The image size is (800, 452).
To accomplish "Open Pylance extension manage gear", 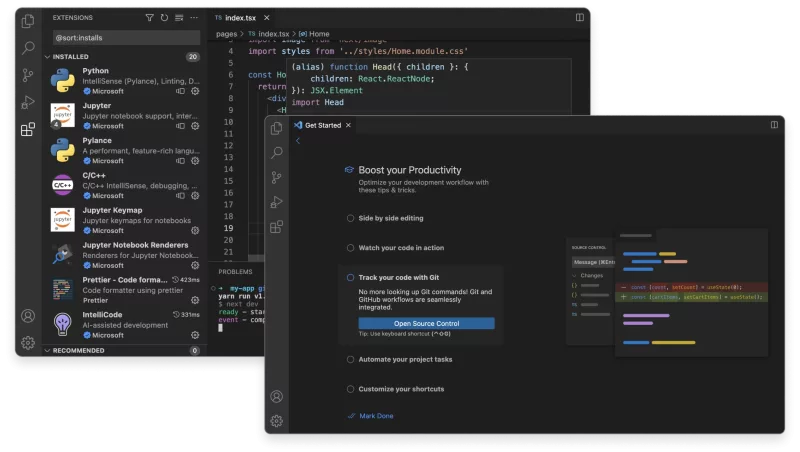I will pos(195,161).
